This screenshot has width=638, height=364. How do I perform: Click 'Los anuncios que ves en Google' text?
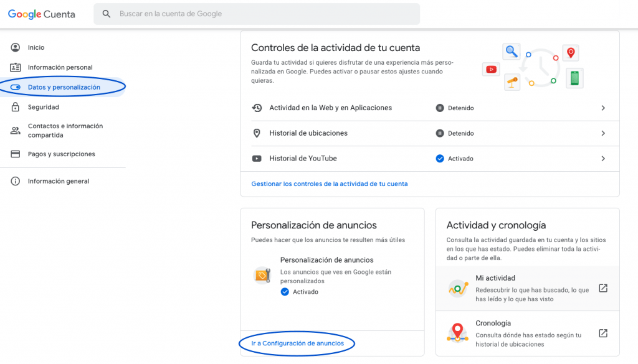coord(336,276)
